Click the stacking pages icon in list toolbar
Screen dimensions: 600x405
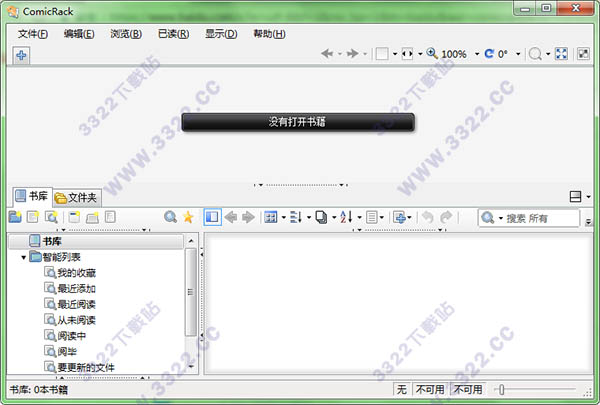tap(321, 217)
